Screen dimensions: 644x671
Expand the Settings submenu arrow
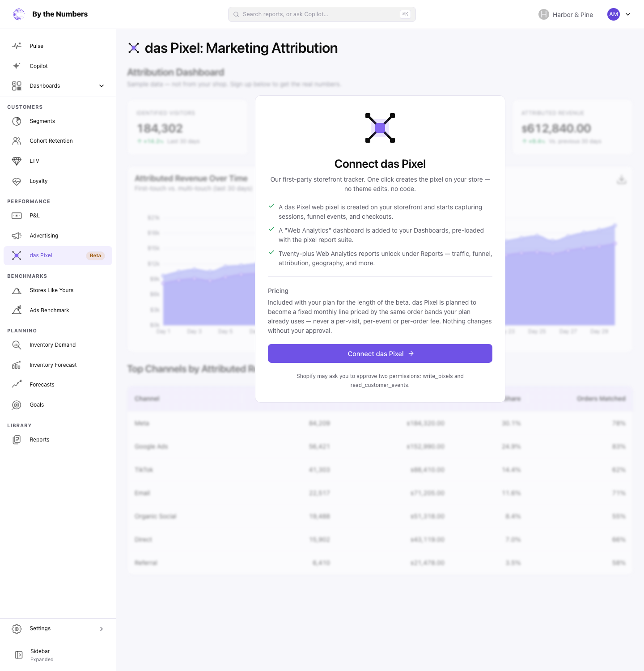(102, 629)
